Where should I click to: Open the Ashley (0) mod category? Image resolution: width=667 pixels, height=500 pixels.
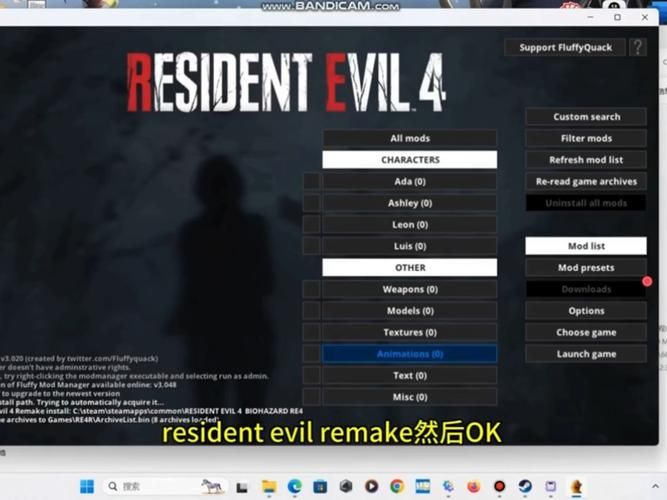[x=410, y=203]
